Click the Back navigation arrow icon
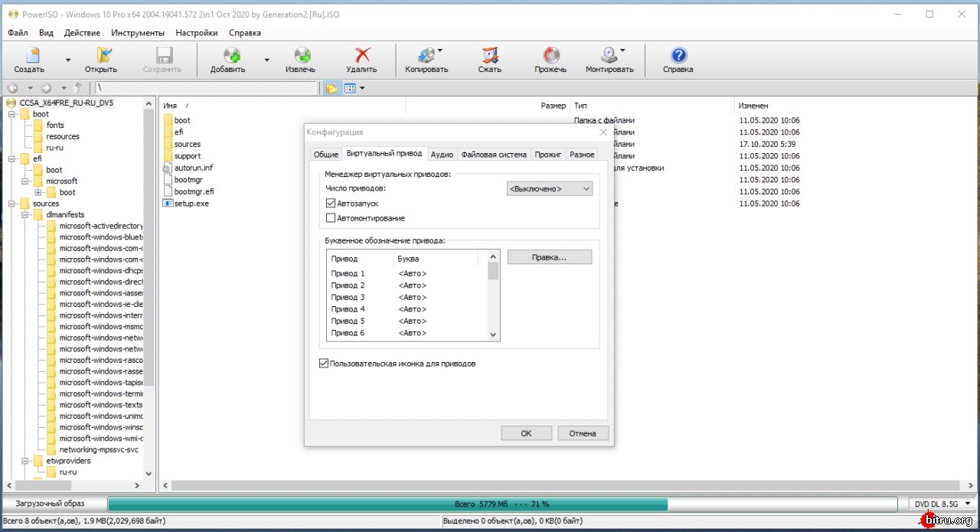Viewport: 980px width, 532px height. pyautogui.click(x=13, y=88)
